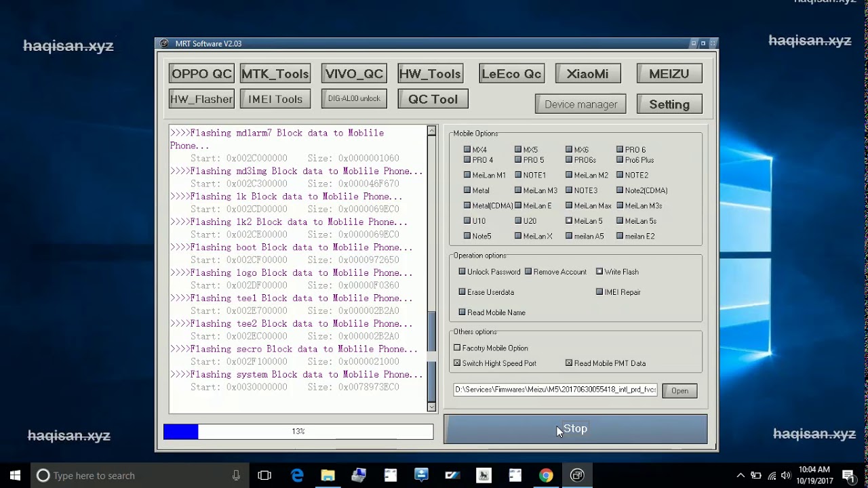This screenshot has width=868, height=488.
Task: Select the HW_Tools tab
Action: [x=430, y=74]
